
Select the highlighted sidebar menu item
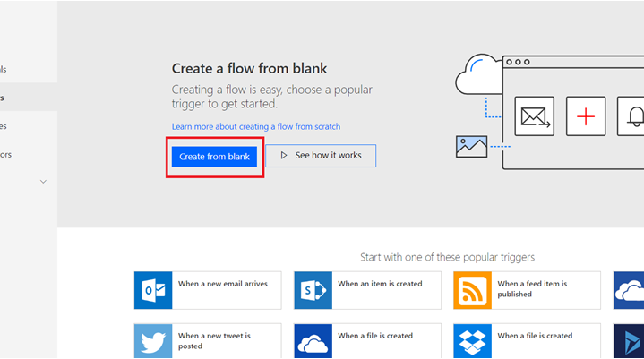pyautogui.click(x=29, y=98)
